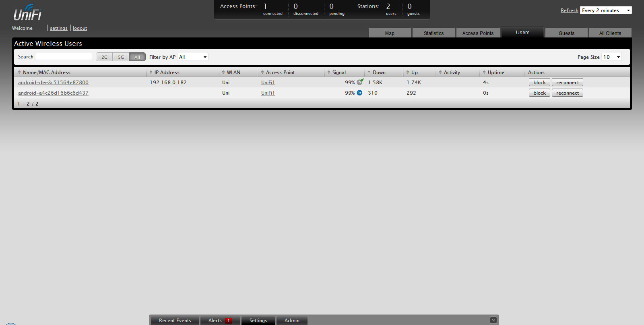The height and width of the screenshot is (325, 644).
Task: Switch to the Guests tab
Action: [566, 33]
